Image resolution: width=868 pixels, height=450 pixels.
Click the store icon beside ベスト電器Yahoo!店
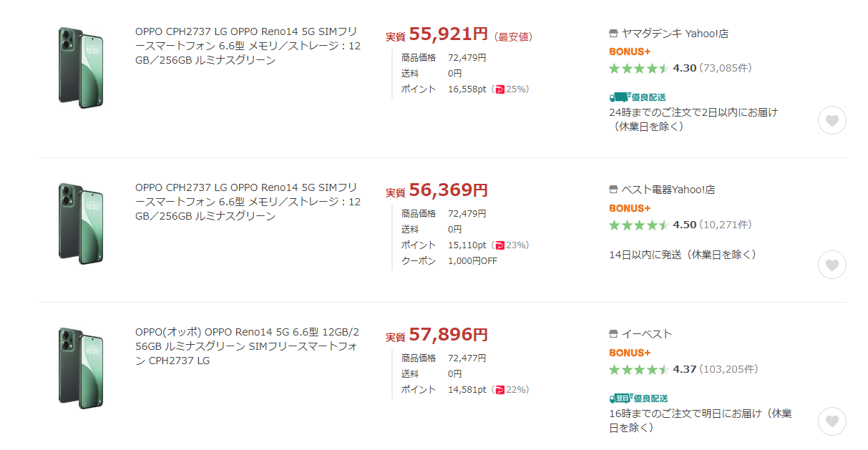click(613, 190)
